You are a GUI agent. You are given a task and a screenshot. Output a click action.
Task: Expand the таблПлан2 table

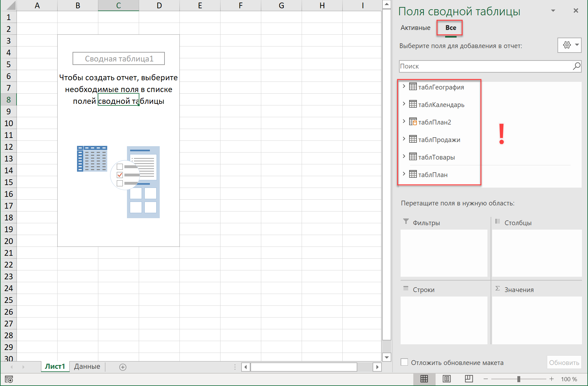tap(404, 121)
